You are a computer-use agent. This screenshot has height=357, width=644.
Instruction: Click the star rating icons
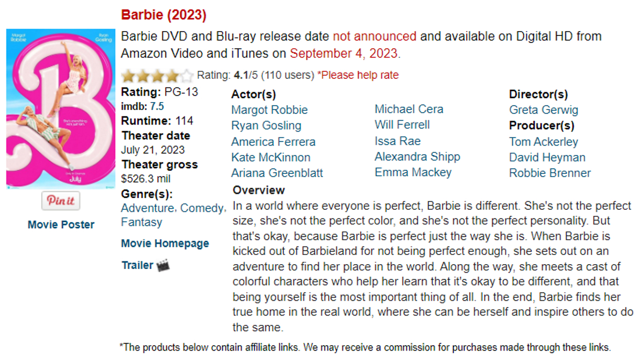[157, 76]
